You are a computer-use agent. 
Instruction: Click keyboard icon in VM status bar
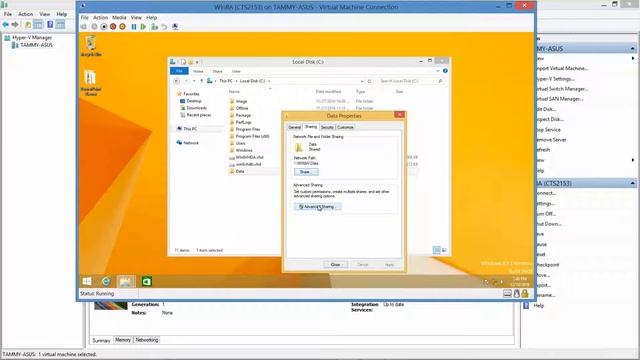click(x=507, y=293)
